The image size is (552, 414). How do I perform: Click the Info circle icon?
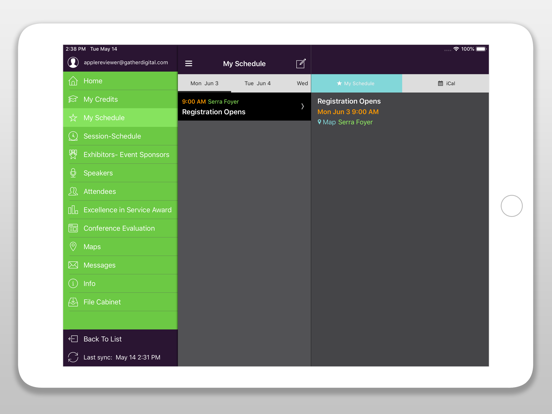click(73, 283)
